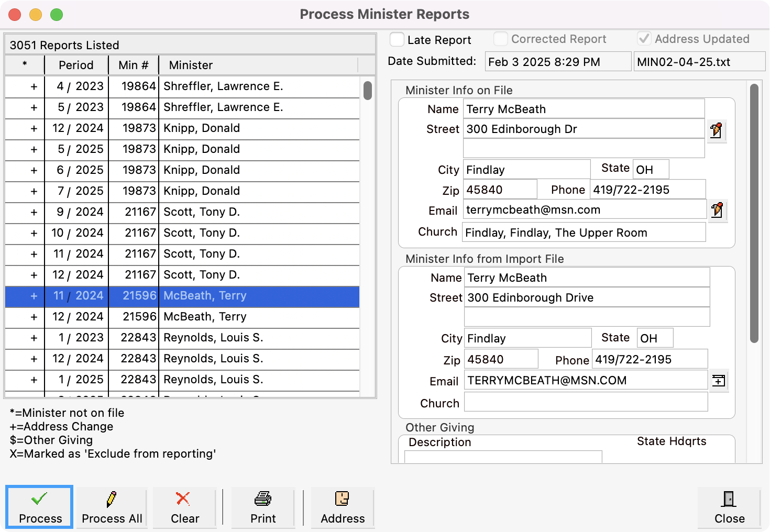770x532 pixels.
Task: Check the Corrected Report box
Action: point(500,39)
